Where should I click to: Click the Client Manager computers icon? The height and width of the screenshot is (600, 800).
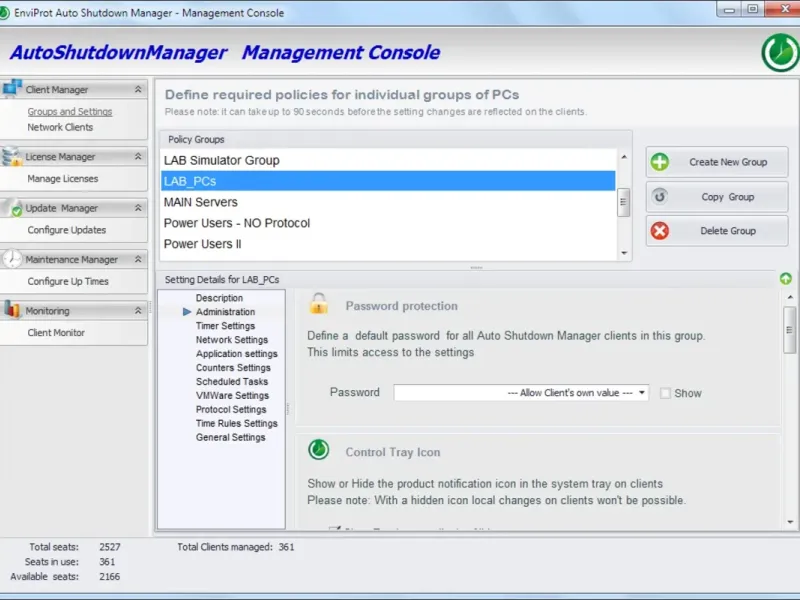point(11,88)
